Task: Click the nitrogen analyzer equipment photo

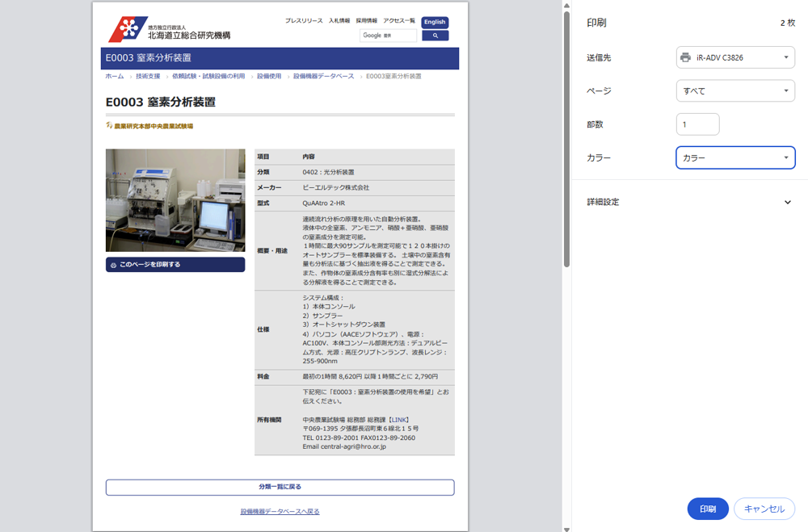Action: [x=175, y=200]
